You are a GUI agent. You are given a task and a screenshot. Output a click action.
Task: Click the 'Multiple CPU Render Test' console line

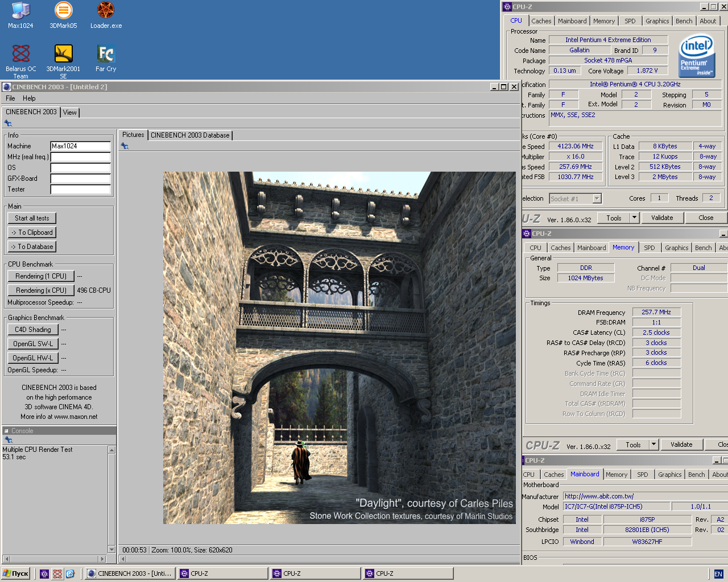pos(38,450)
